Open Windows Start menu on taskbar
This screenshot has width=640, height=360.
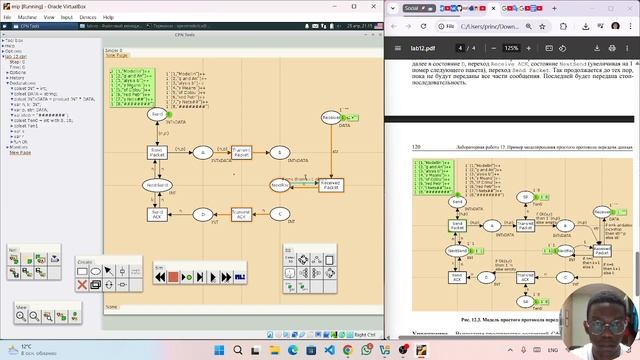pos(219,350)
